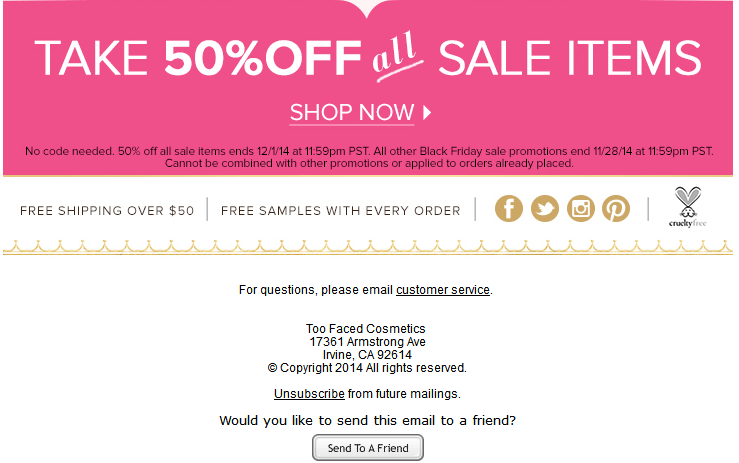Screen dimensions: 739x463
Task: Click the arrow beside Shop Now
Action: pos(428,111)
